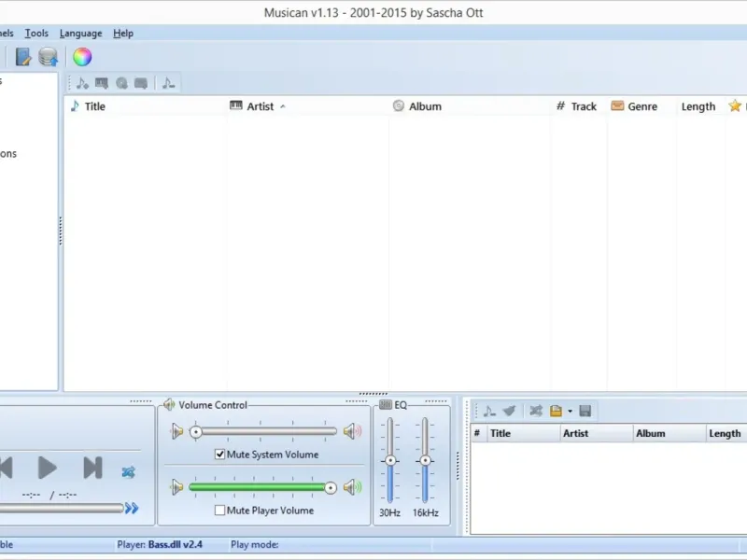Open the Help menu
This screenshot has width=747, height=560.
coord(123,34)
